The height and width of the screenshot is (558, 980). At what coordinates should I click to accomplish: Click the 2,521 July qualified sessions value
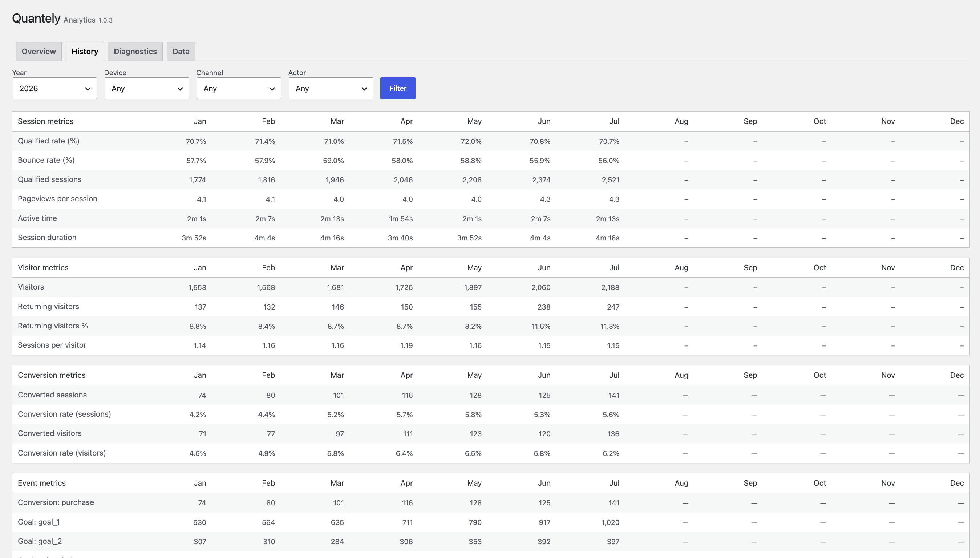pyautogui.click(x=610, y=180)
